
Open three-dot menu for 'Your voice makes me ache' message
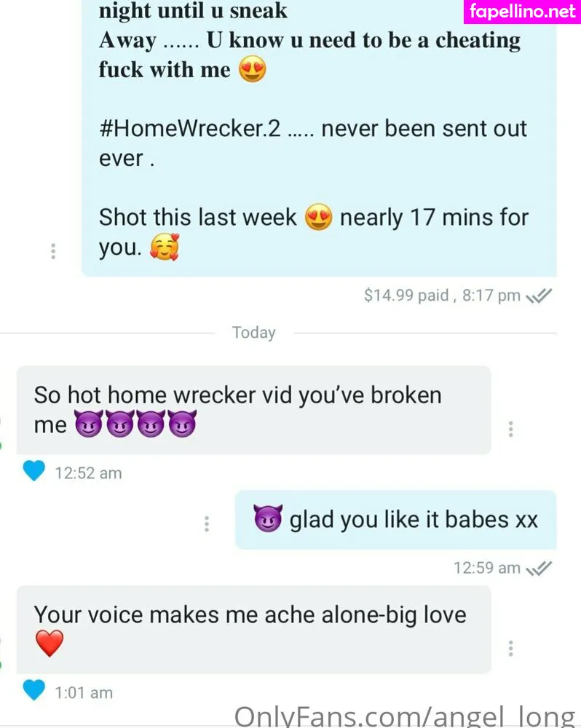pyautogui.click(x=510, y=648)
